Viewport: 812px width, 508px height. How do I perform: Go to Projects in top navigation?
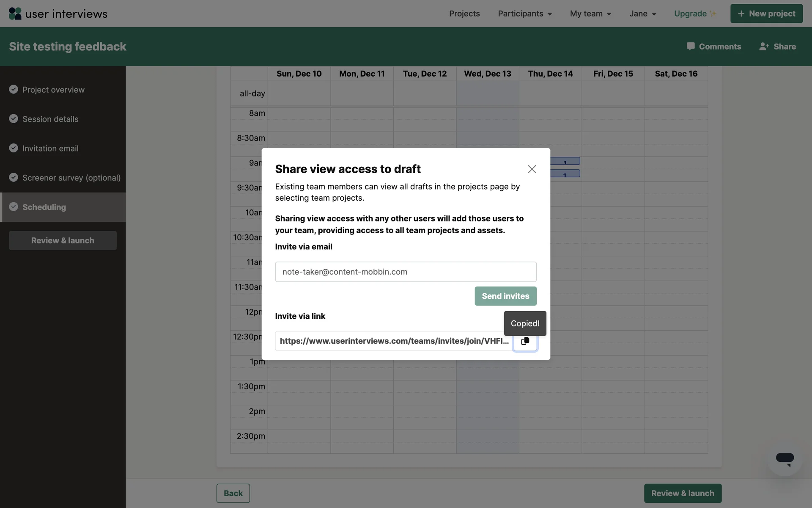pos(464,14)
